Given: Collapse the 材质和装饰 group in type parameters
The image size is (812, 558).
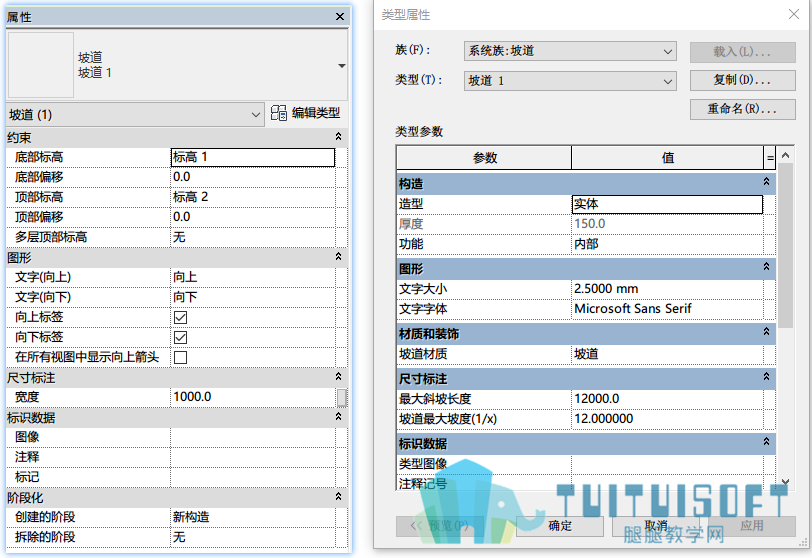Looking at the screenshot, I should [x=766, y=332].
